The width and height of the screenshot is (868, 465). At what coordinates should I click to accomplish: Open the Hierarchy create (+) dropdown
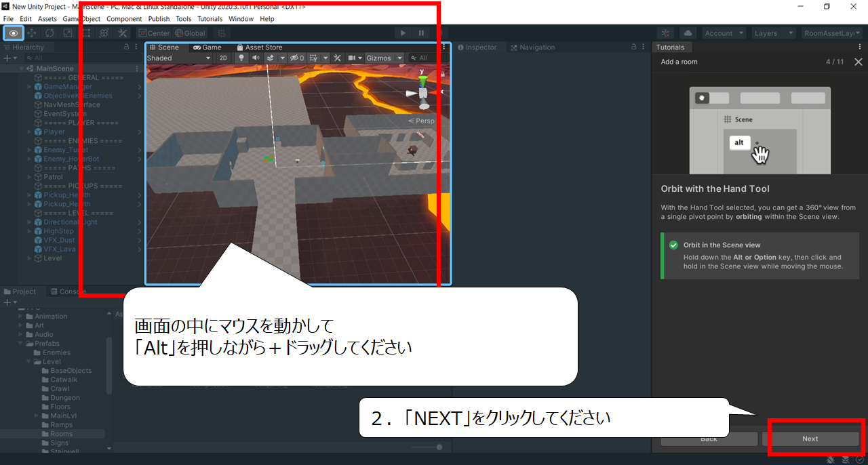[x=9, y=58]
